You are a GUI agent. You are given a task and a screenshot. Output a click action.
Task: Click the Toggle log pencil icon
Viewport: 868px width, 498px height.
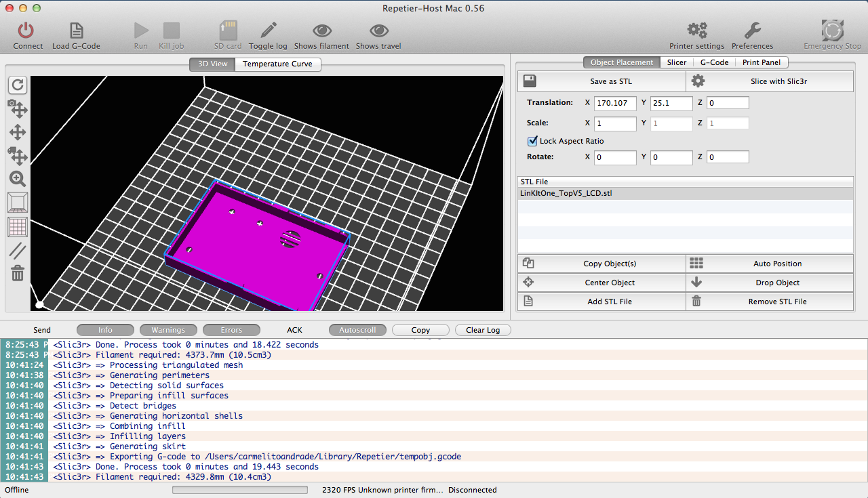pos(268,30)
